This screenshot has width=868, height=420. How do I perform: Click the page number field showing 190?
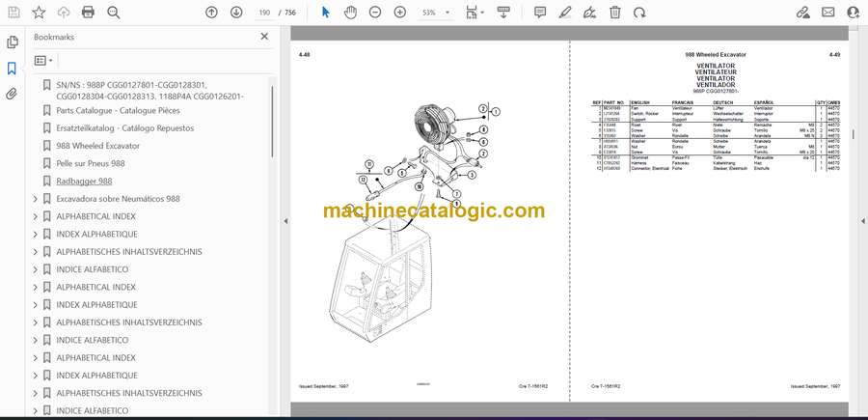pos(264,13)
